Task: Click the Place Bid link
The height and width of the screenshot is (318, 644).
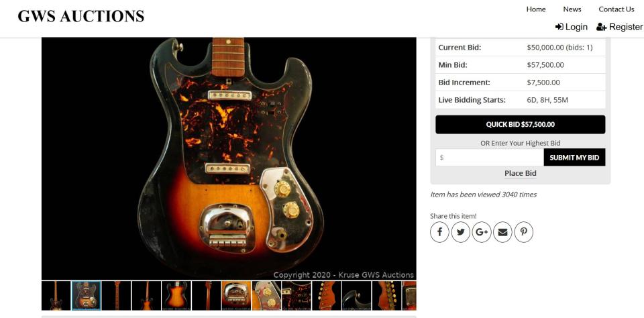Action: (x=521, y=173)
